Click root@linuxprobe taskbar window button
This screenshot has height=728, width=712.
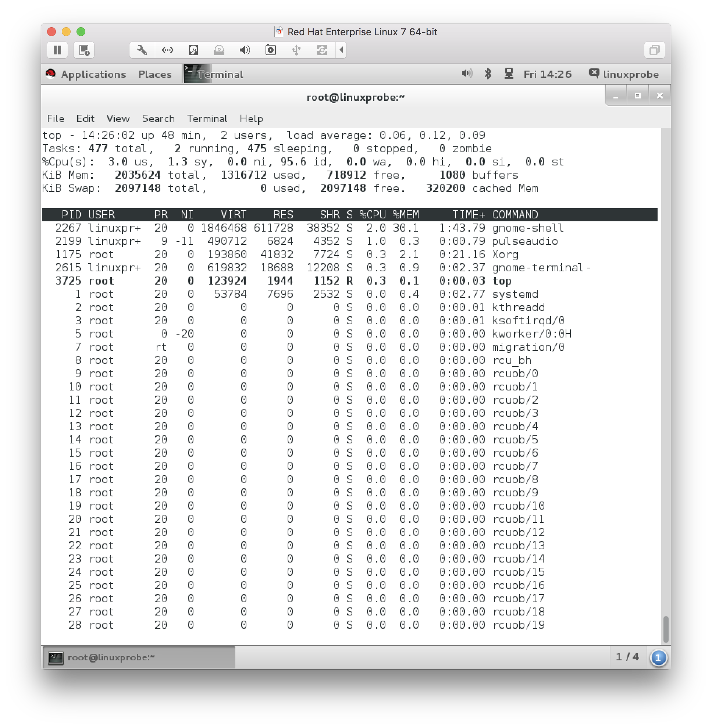(139, 657)
